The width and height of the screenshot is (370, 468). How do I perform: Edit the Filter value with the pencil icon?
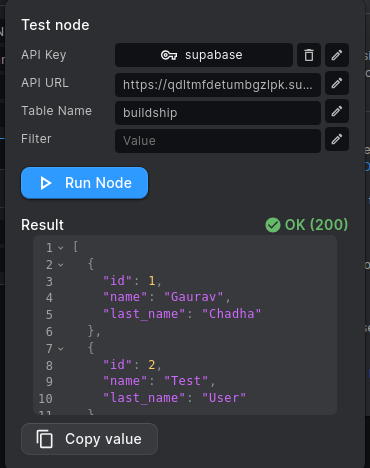coord(337,139)
